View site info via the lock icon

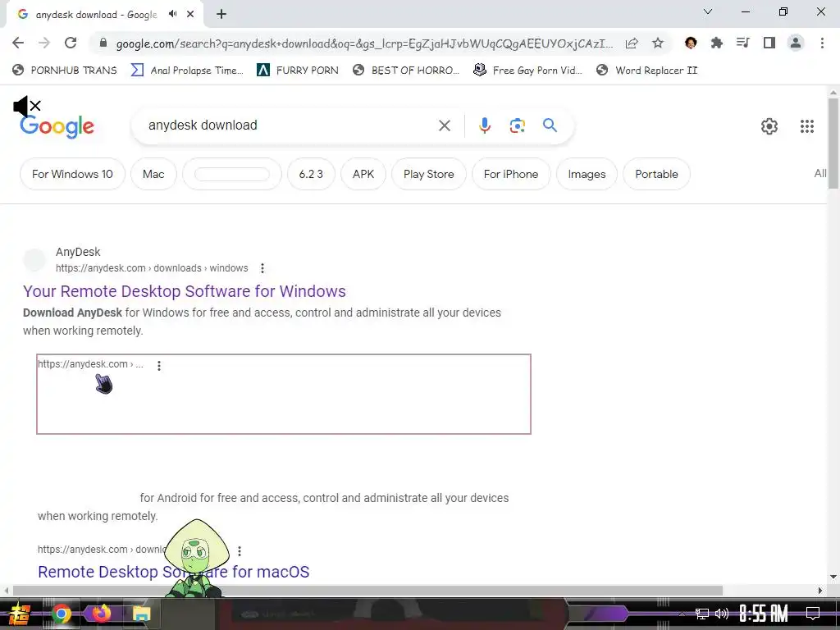pos(103,43)
